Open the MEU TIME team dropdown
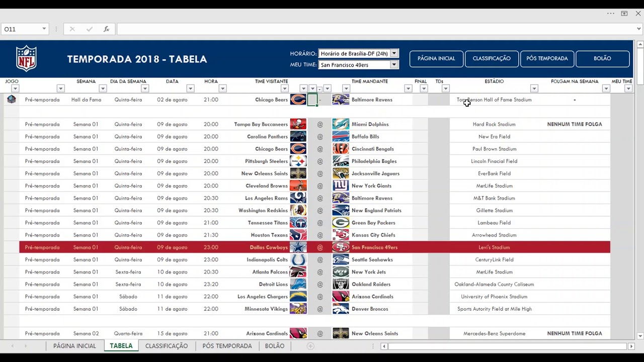Image resolution: width=644 pixels, height=362 pixels. [394, 65]
